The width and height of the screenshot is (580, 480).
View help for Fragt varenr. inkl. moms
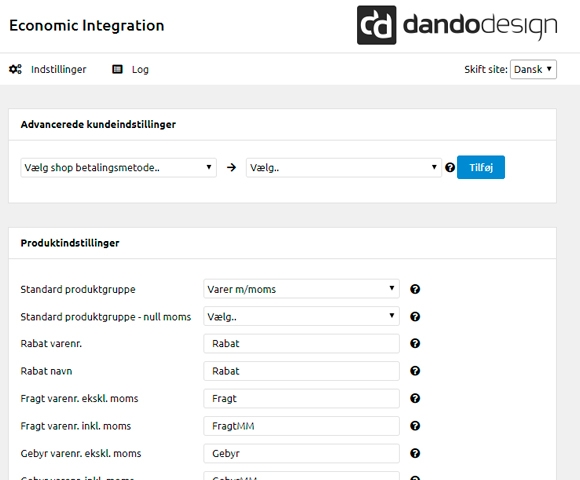coord(415,426)
